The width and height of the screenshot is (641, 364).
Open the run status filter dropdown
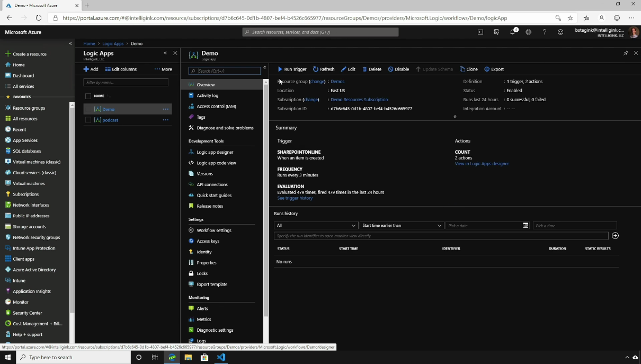click(316, 225)
